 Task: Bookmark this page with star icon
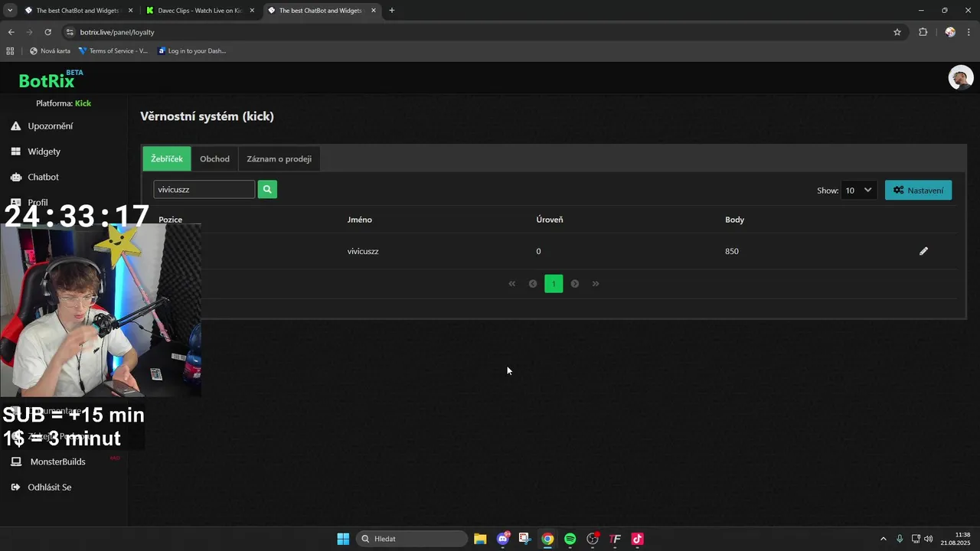pyautogui.click(x=897, y=32)
